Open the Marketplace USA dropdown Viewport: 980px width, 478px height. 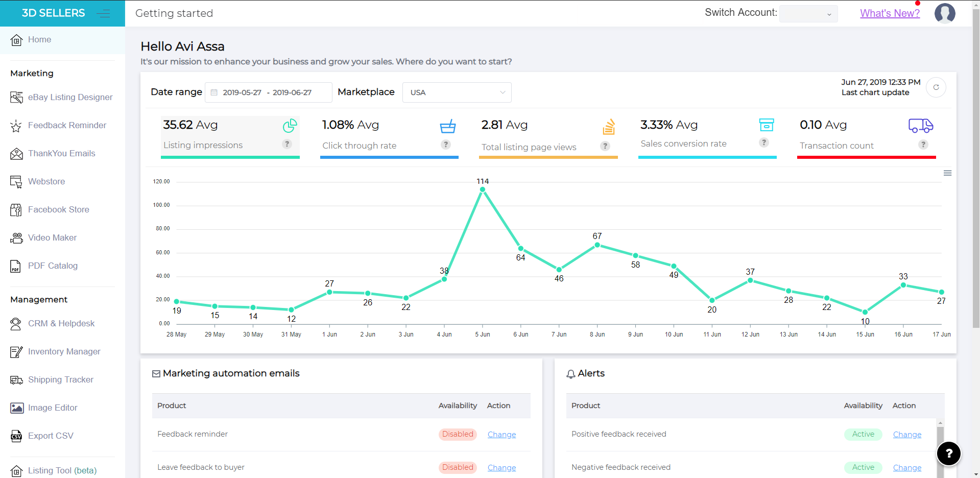(457, 92)
